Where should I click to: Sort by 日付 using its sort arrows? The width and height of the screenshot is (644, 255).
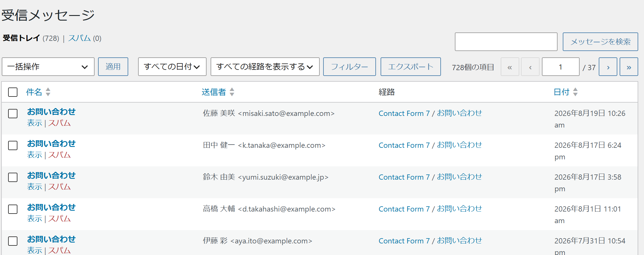tap(576, 92)
